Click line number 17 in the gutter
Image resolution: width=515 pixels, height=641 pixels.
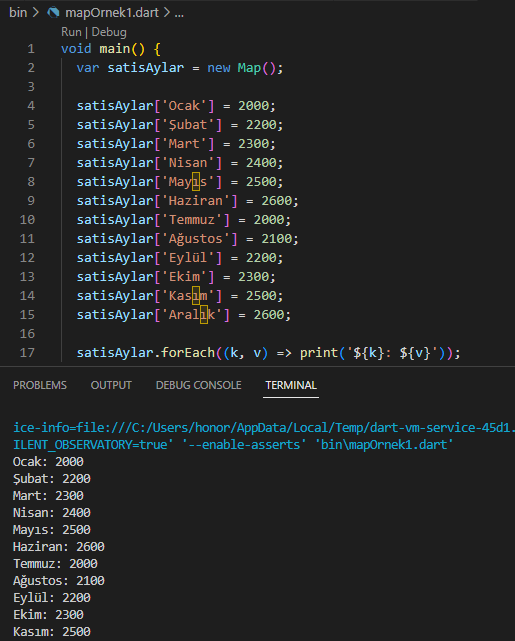click(x=27, y=353)
